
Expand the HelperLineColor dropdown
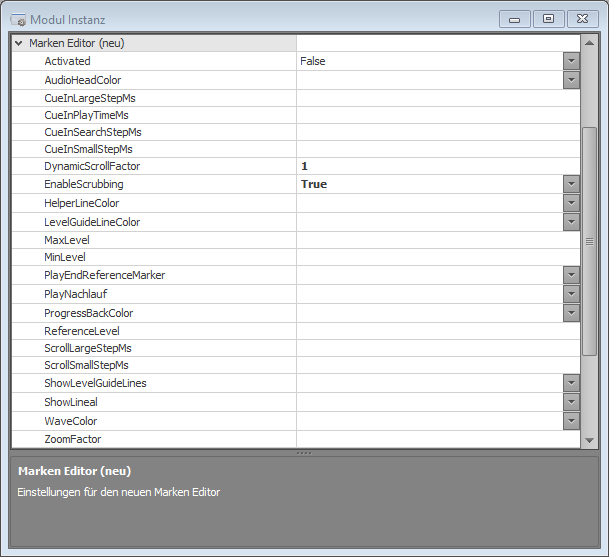pyautogui.click(x=571, y=203)
